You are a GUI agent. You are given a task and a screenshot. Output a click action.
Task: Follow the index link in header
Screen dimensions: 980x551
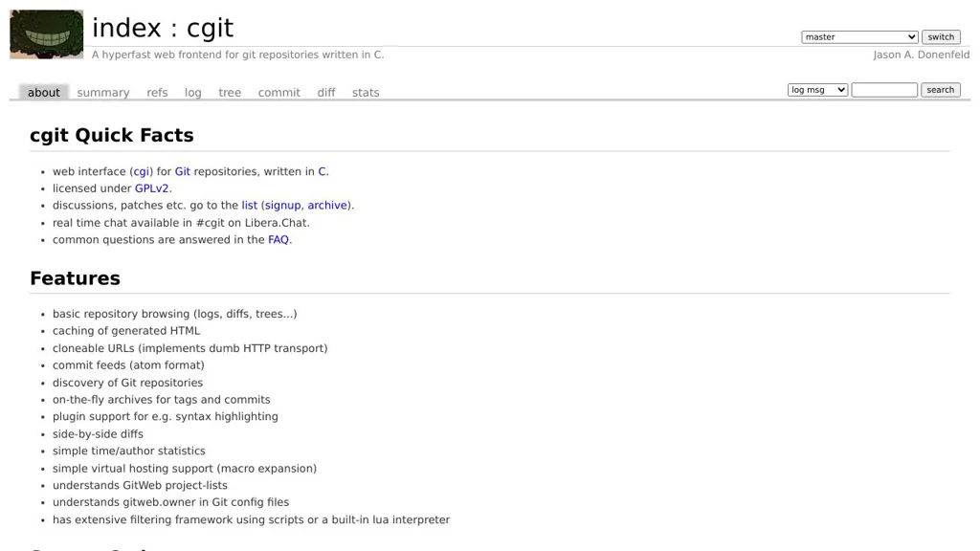(x=126, y=29)
